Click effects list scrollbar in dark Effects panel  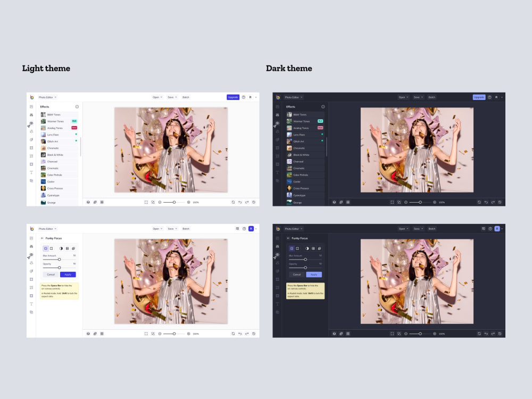click(x=327, y=147)
